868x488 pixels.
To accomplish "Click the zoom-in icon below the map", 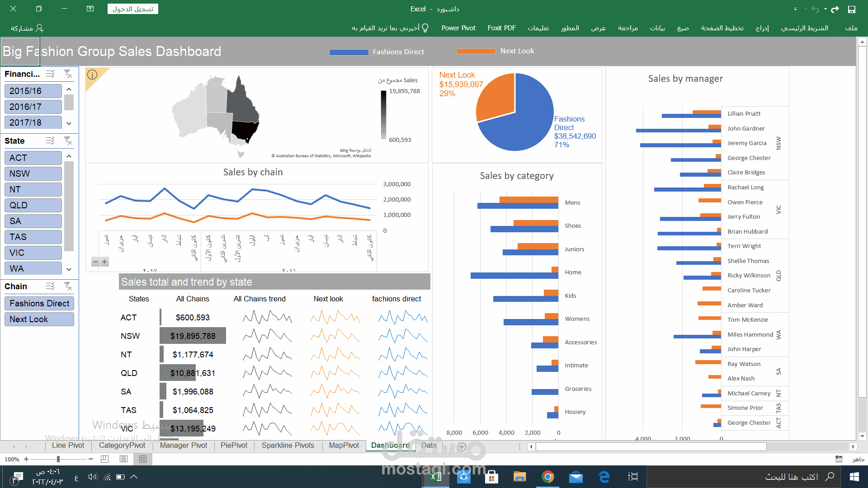I will pyautogui.click(x=105, y=262).
